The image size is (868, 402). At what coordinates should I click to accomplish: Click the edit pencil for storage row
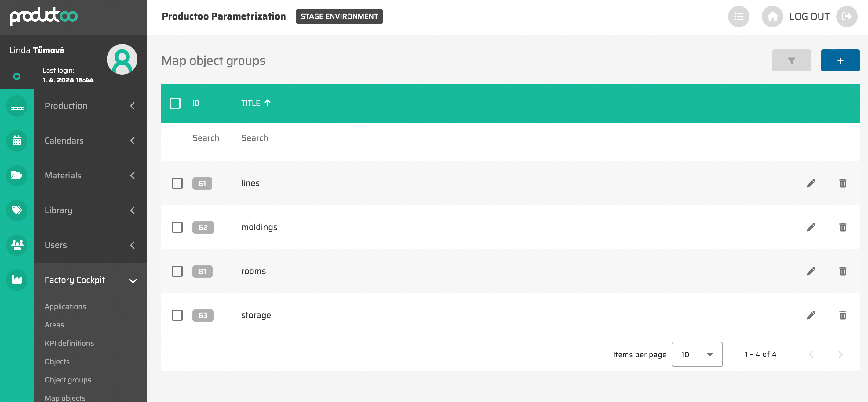tap(811, 315)
